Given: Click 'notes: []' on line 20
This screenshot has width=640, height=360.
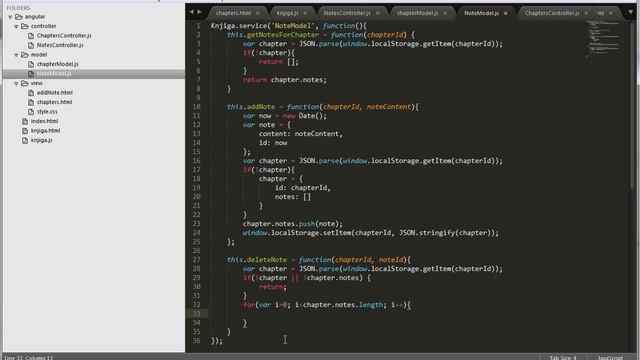Looking at the screenshot, I should 293,197.
